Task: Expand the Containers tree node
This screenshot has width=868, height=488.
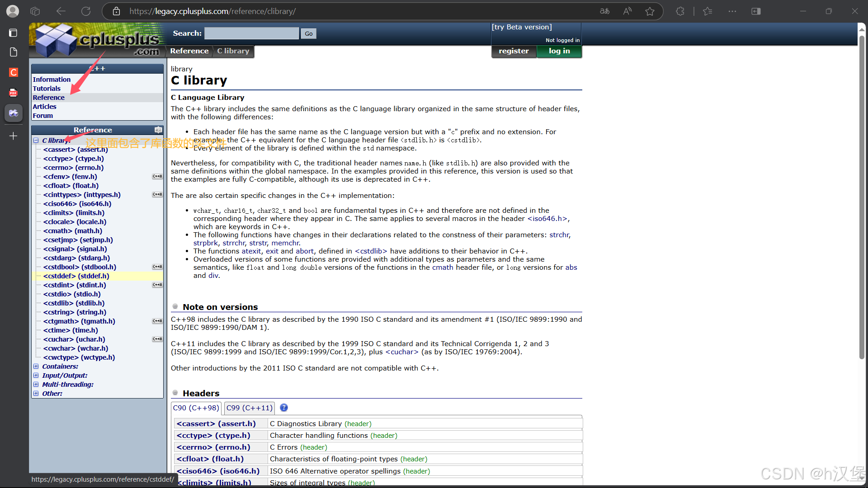Action: [36, 366]
